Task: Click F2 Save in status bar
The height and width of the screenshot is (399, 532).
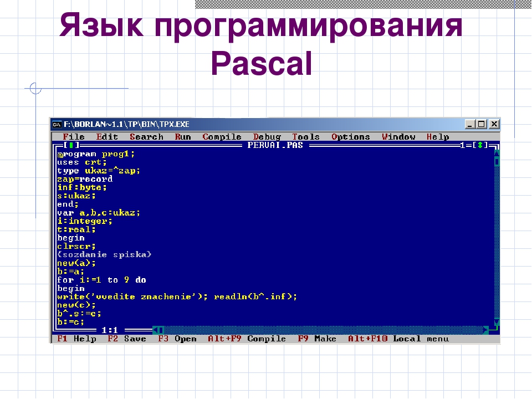Action: (127, 338)
